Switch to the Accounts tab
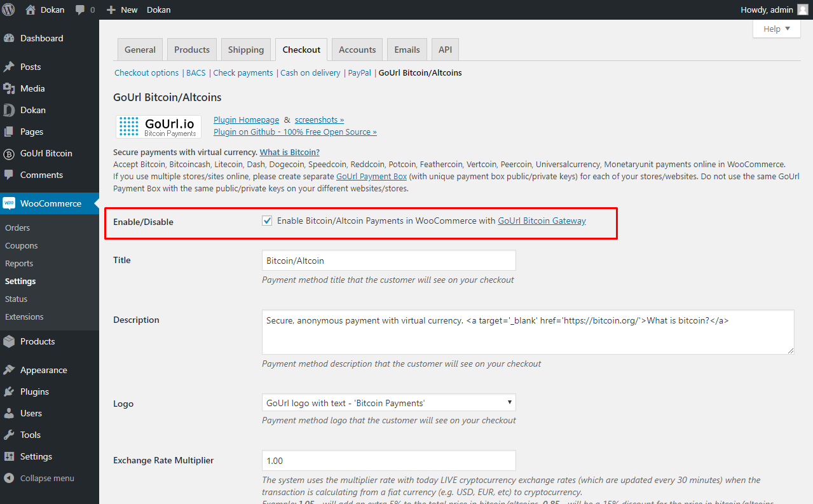Image resolution: width=813 pixels, height=504 pixels. tap(357, 50)
